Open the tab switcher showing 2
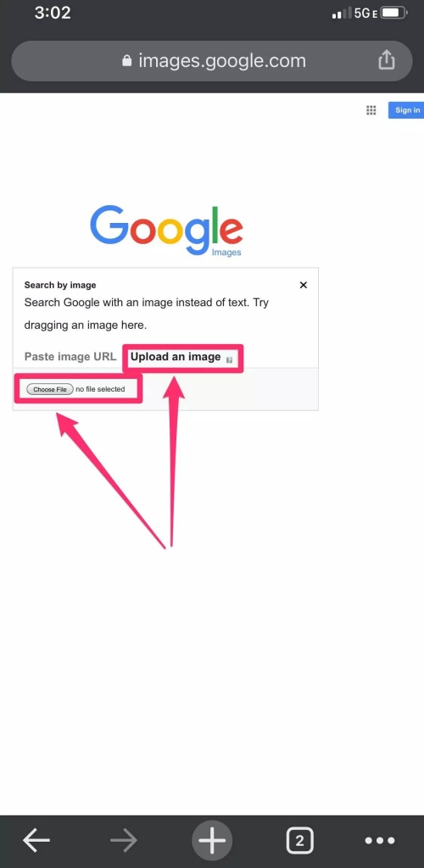Screen dimensions: 424x868 point(299,841)
